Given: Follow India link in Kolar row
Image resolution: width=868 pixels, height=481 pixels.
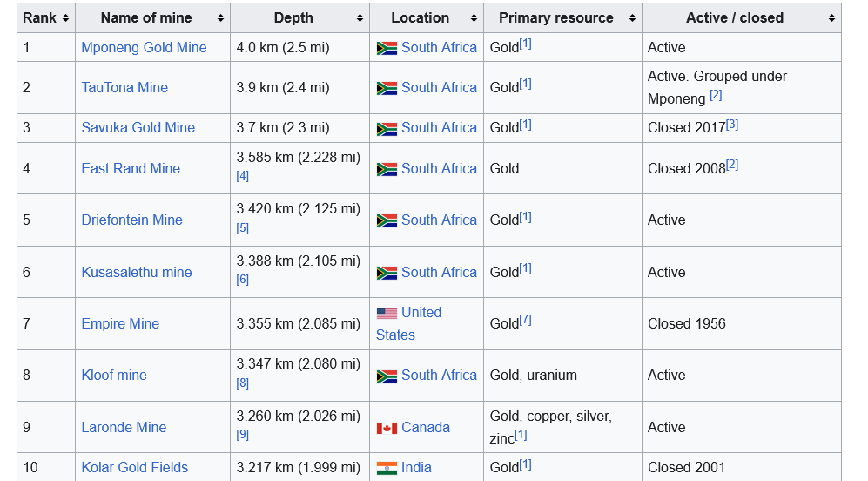Looking at the screenshot, I should pyautogui.click(x=416, y=467).
